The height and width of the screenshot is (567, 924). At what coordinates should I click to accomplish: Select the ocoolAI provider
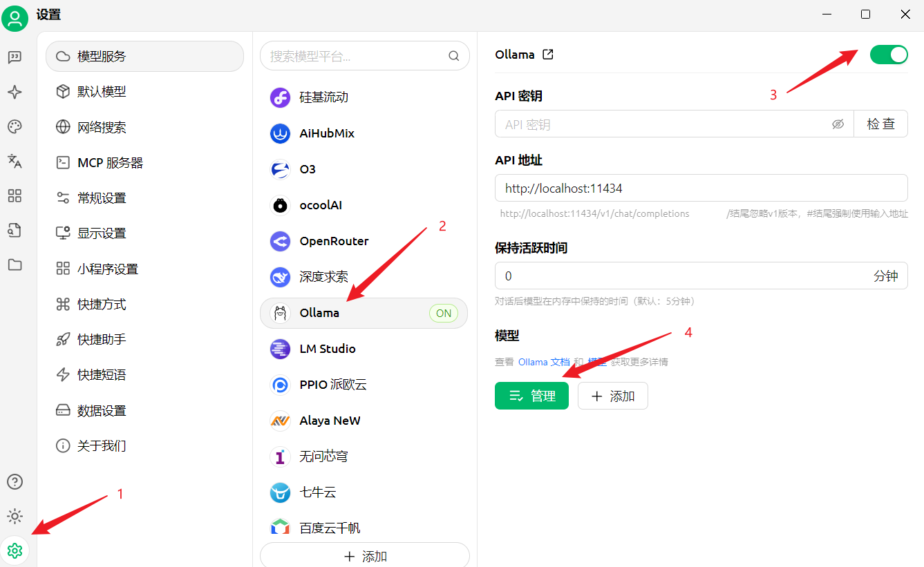pos(364,205)
